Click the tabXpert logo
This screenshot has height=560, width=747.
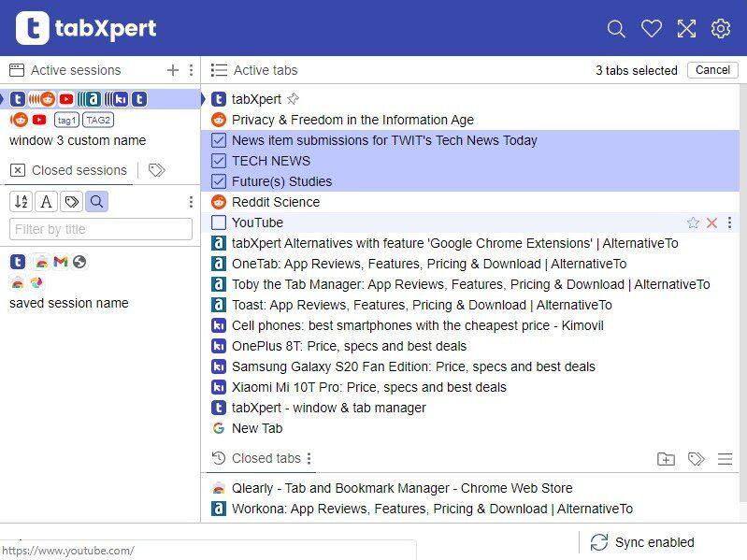(86, 28)
